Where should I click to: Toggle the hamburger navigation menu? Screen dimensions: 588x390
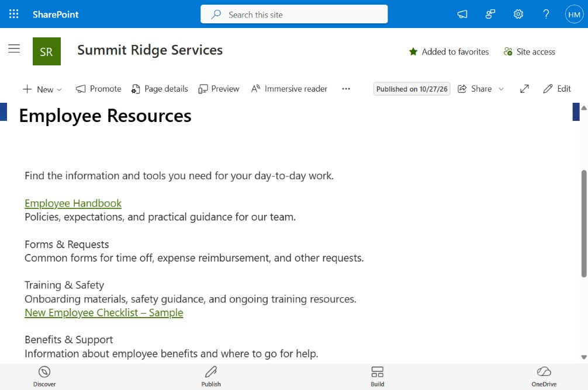click(x=14, y=48)
